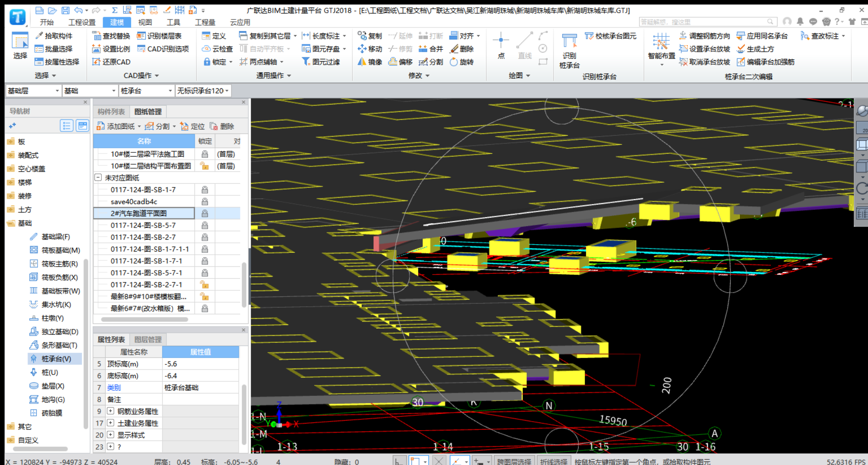Toggle lock for 0117-124-图-SB-2-7-1 drawing
The image size is (868, 465).
tap(205, 285)
